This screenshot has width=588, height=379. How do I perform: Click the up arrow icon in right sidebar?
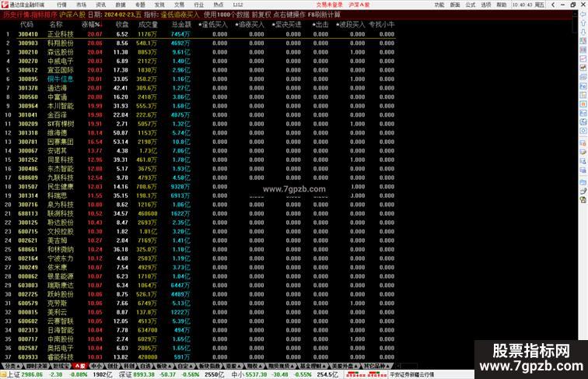(583, 23)
